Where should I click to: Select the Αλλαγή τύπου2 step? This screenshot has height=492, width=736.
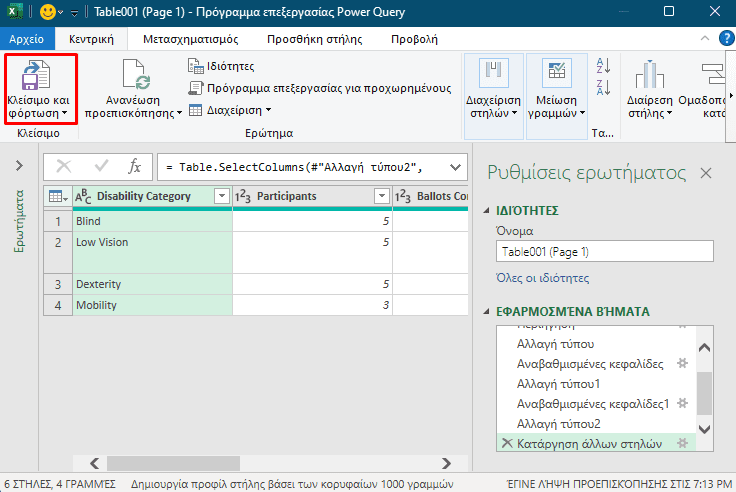click(559, 424)
